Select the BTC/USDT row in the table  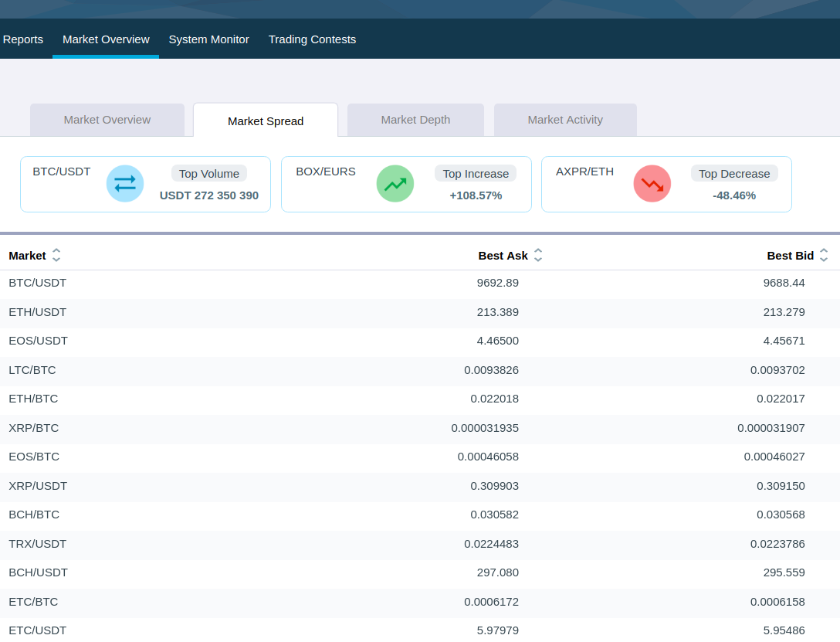[420, 283]
